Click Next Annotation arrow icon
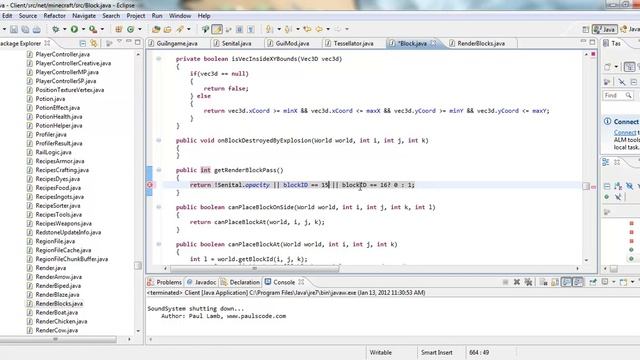 coord(269,29)
